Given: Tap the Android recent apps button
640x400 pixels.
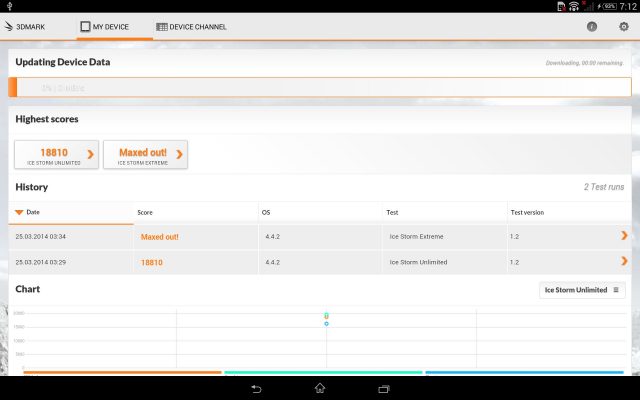Looking at the screenshot, I should (x=384, y=389).
